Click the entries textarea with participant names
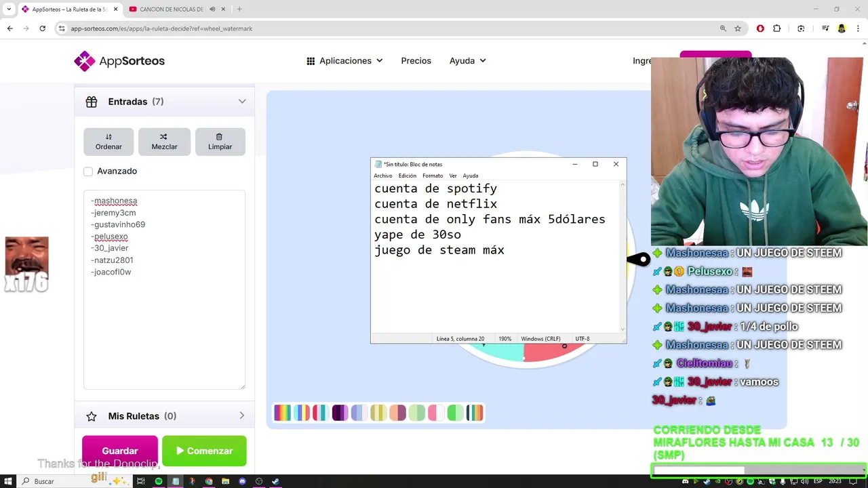The height and width of the screenshot is (488, 868). [164, 290]
